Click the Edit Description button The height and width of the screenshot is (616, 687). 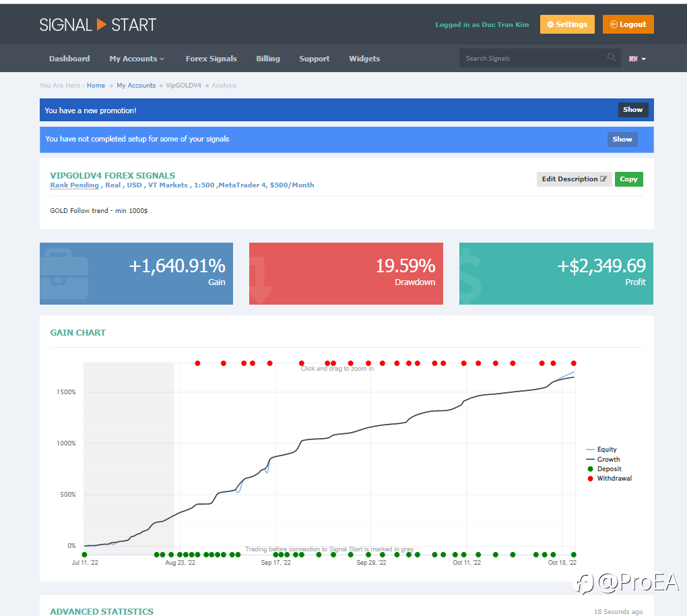click(574, 179)
